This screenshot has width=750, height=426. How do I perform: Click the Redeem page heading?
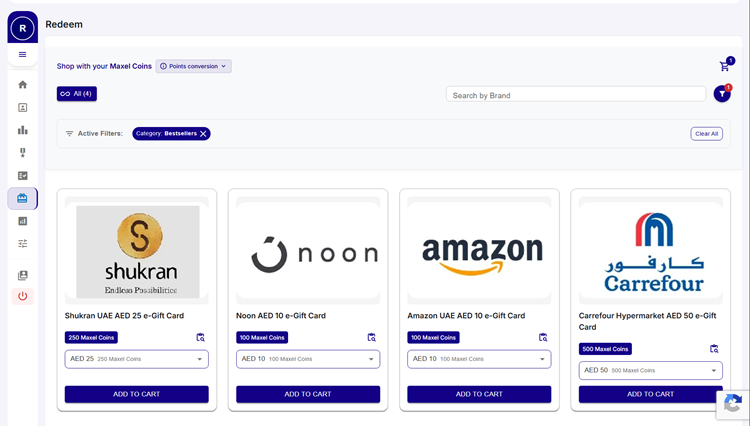(64, 24)
